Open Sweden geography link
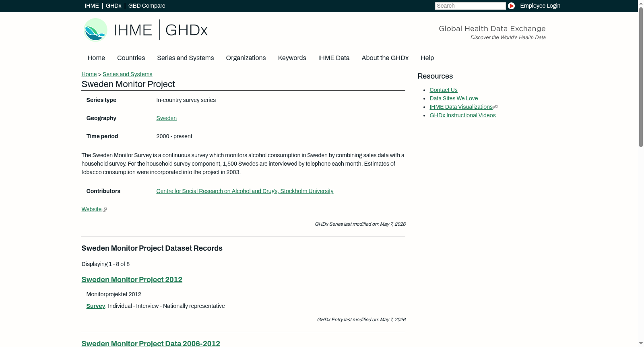The height and width of the screenshot is (347, 644). click(166, 118)
